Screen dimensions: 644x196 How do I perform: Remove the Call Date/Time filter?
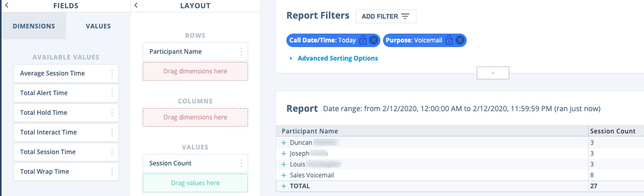[x=373, y=40]
